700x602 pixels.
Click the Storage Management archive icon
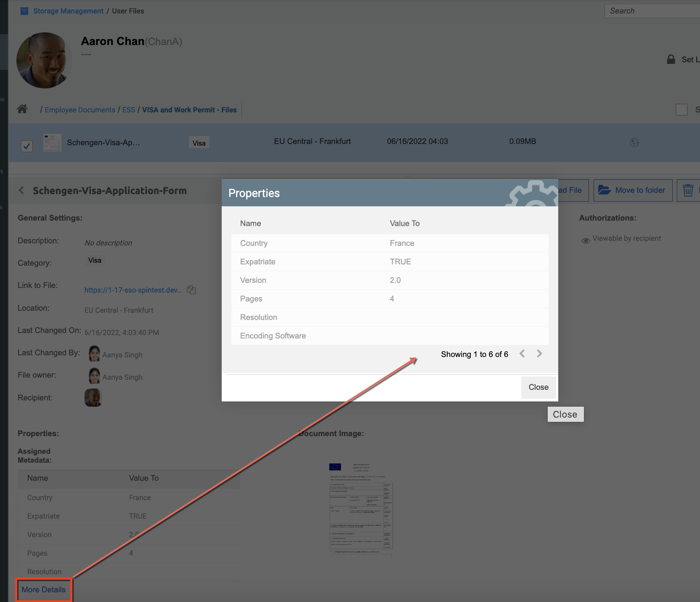[x=24, y=11]
